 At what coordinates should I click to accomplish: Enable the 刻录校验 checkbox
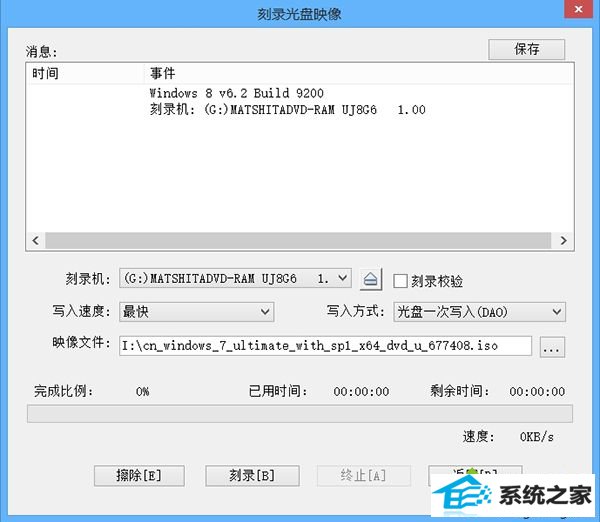tap(400, 281)
